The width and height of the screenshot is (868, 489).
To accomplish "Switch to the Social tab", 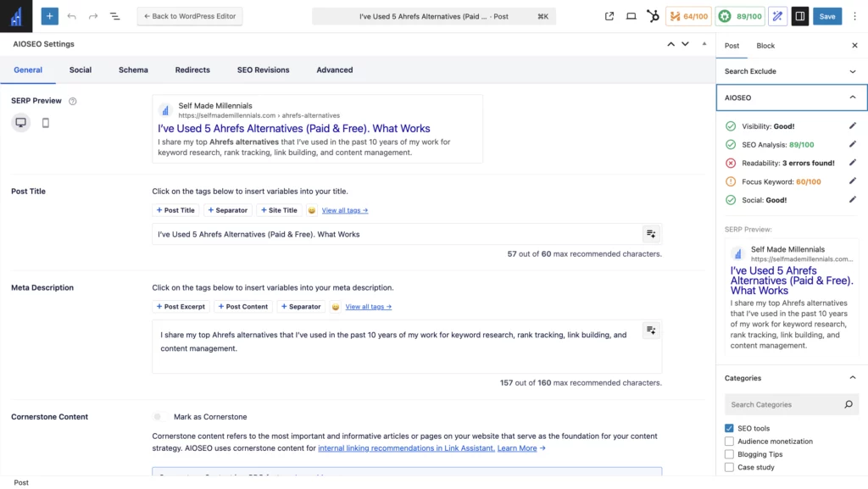I will (81, 69).
